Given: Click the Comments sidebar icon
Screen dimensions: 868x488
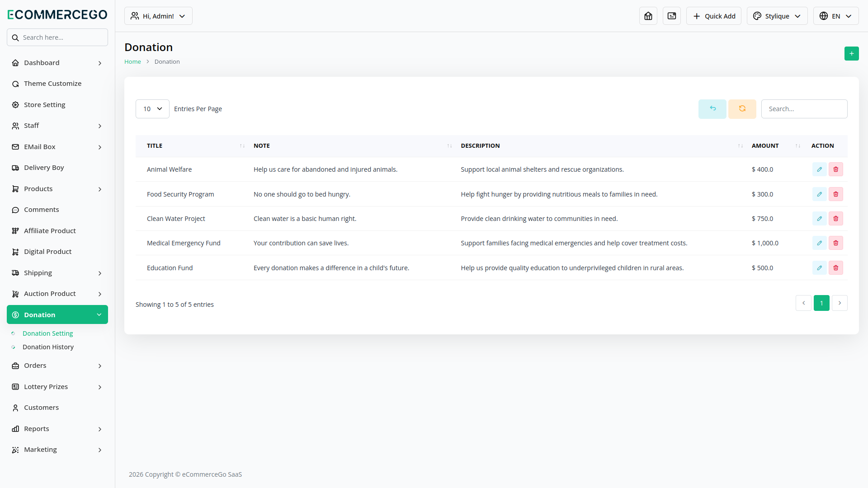Looking at the screenshot, I should pyautogui.click(x=15, y=210).
